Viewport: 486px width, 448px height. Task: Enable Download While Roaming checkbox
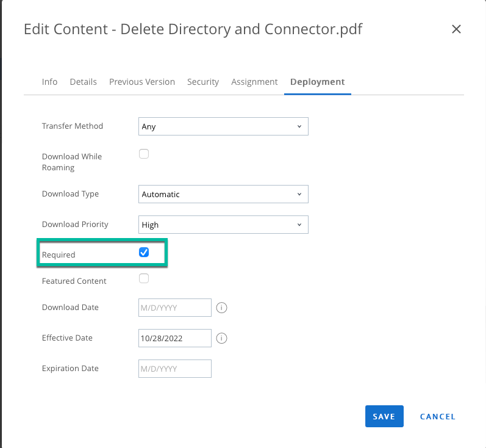coord(144,154)
